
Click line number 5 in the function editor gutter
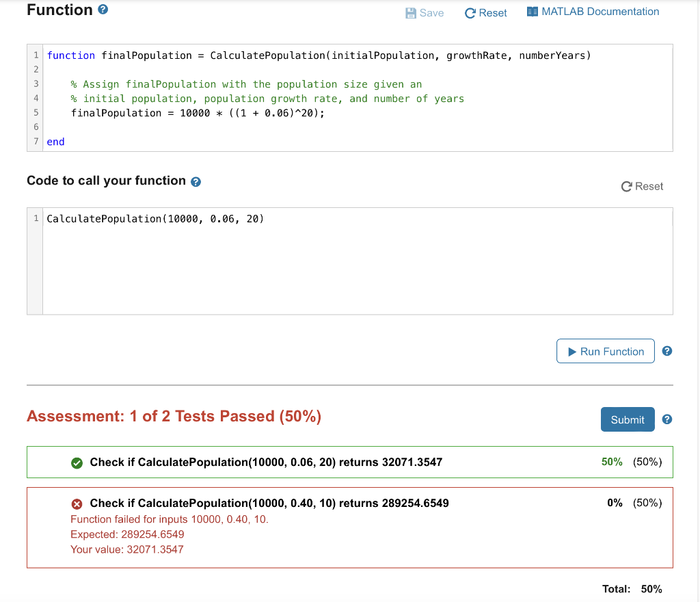36,113
